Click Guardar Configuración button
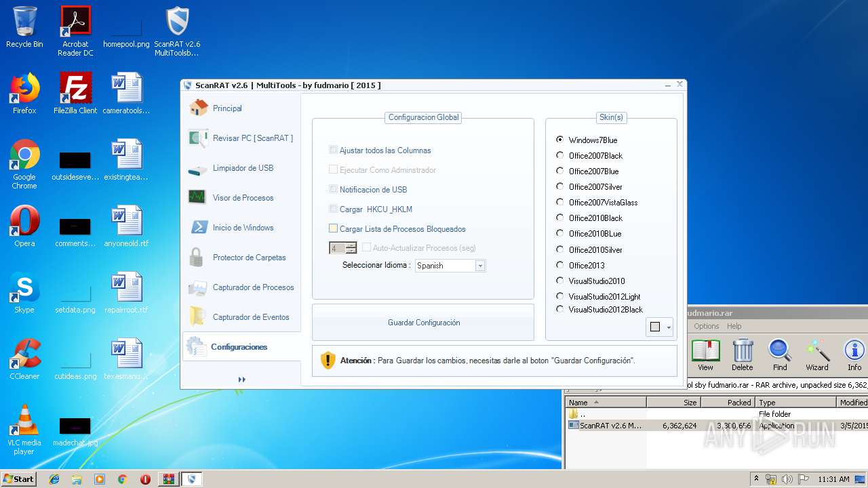The height and width of the screenshot is (488, 868). tap(423, 323)
